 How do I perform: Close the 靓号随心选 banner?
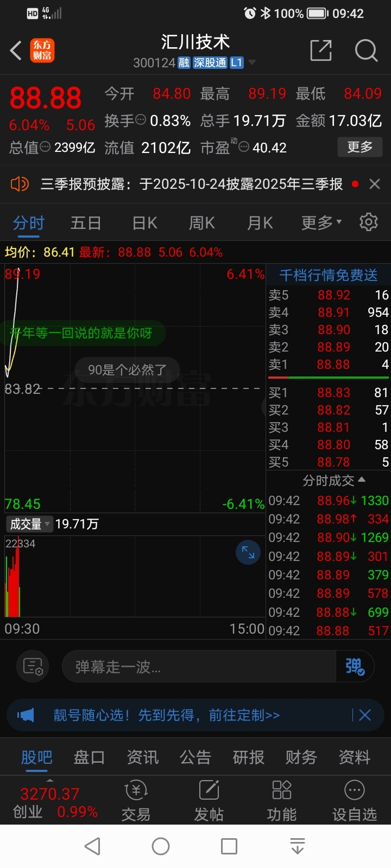point(365,716)
